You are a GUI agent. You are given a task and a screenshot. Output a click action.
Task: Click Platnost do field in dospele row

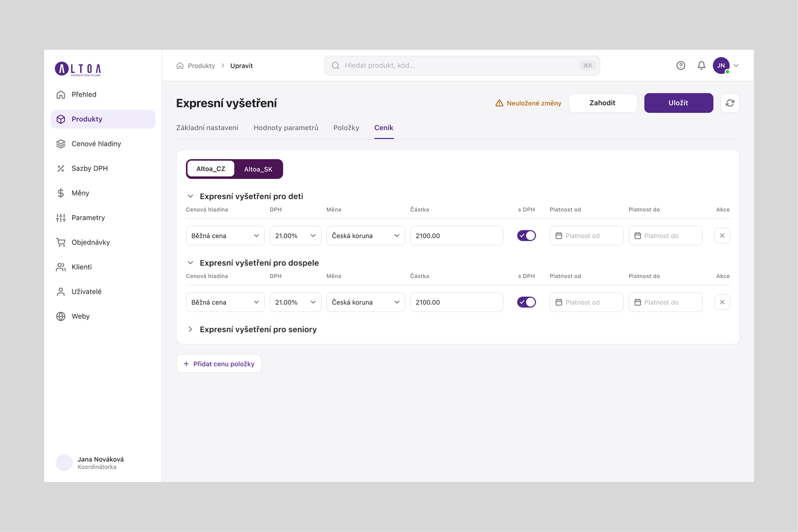[x=665, y=302]
